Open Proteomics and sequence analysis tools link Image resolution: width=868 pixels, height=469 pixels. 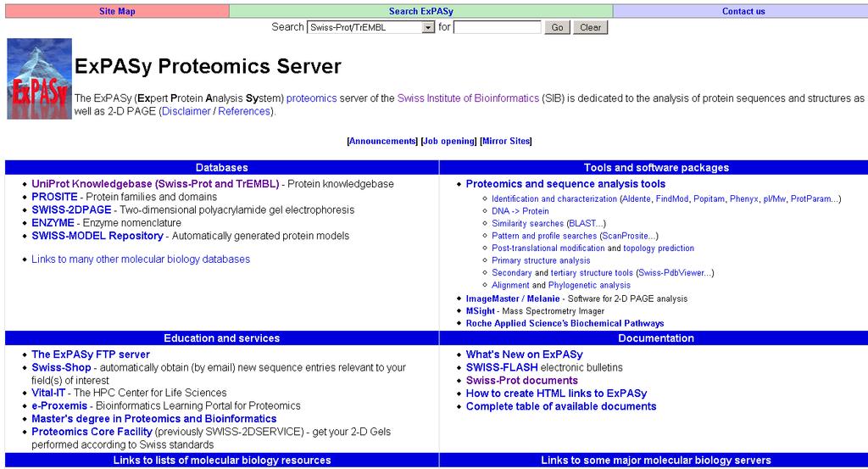coord(565,184)
